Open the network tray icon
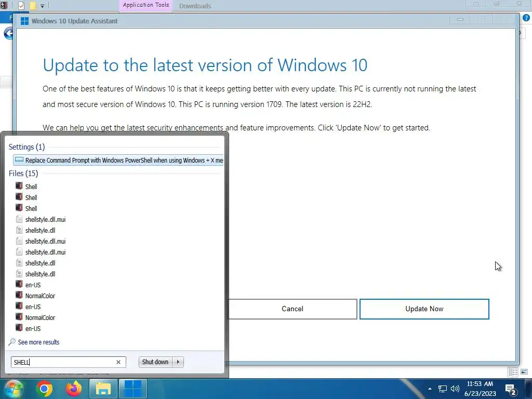532x399 pixels. 443,389
